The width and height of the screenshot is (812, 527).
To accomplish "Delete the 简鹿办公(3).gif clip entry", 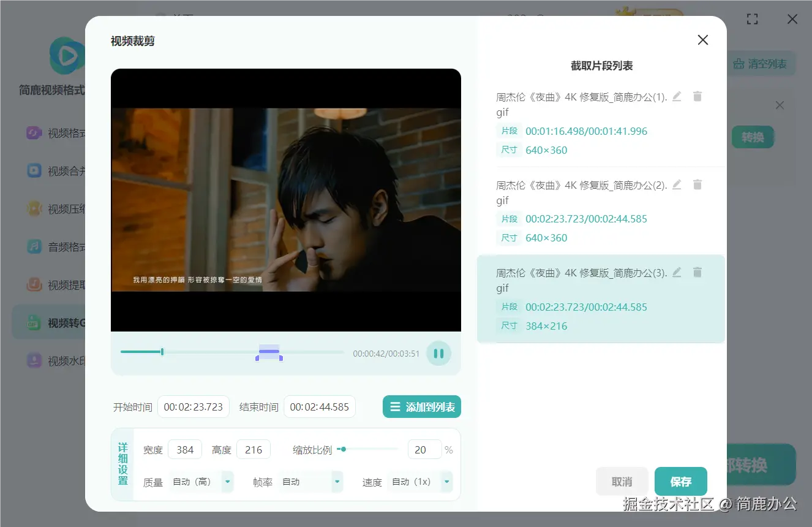I will tap(697, 272).
